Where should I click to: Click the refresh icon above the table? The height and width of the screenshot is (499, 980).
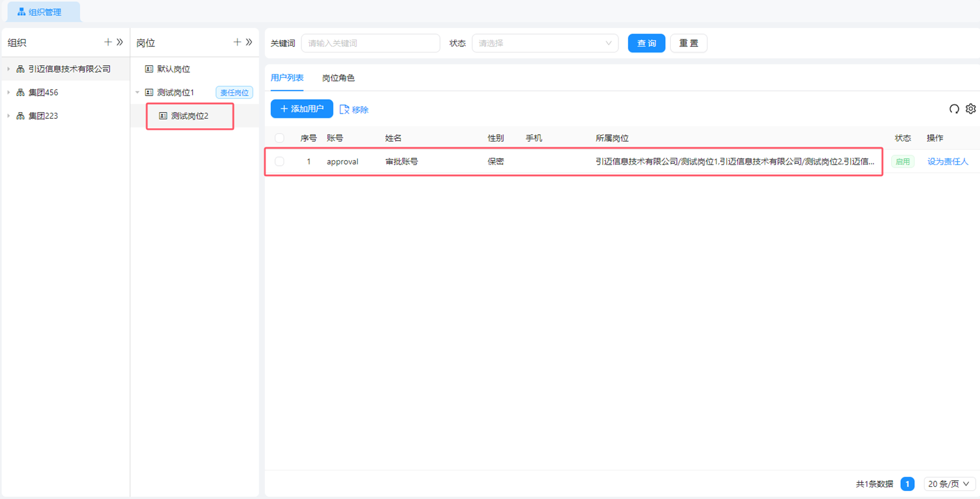[954, 109]
